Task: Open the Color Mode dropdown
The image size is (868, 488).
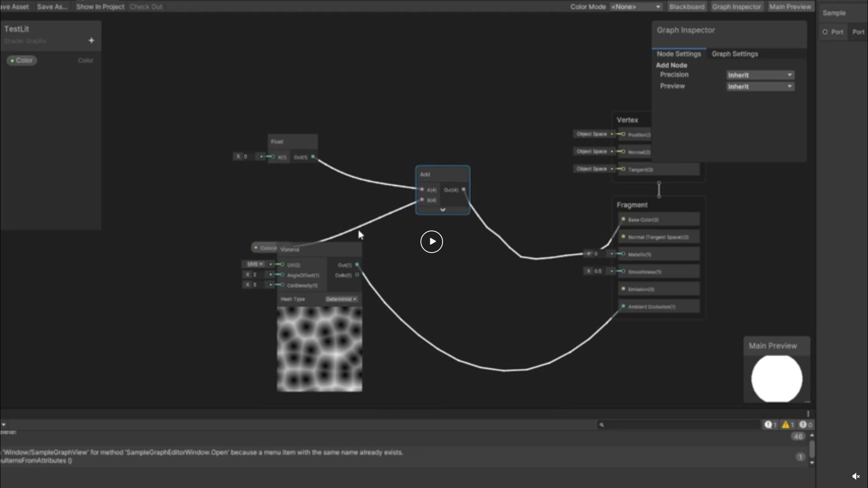Action: 636,6
